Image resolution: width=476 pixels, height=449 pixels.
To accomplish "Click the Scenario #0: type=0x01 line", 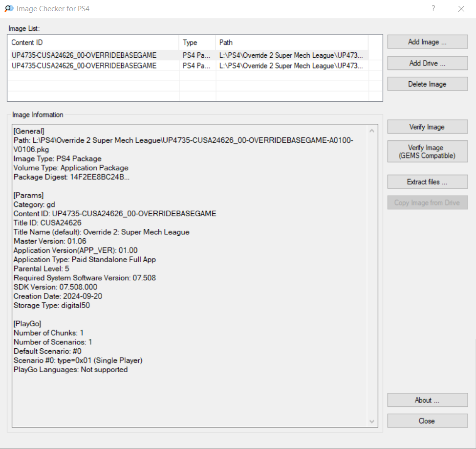I will tap(78, 360).
